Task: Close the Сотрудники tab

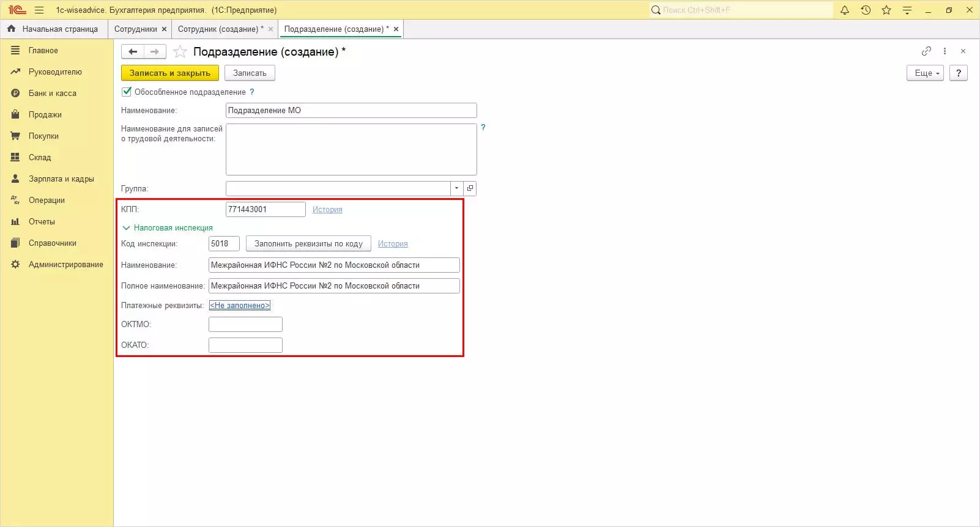Action: [x=164, y=29]
